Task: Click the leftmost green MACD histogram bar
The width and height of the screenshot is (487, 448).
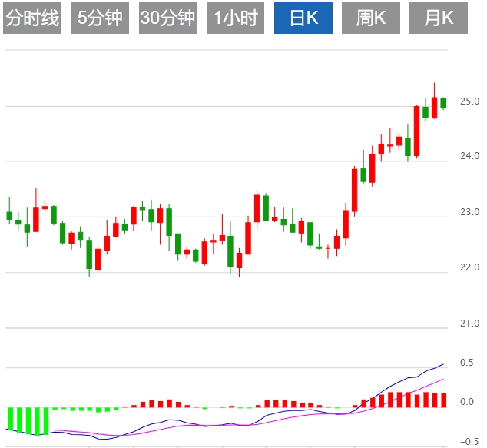Action: pos(9,419)
